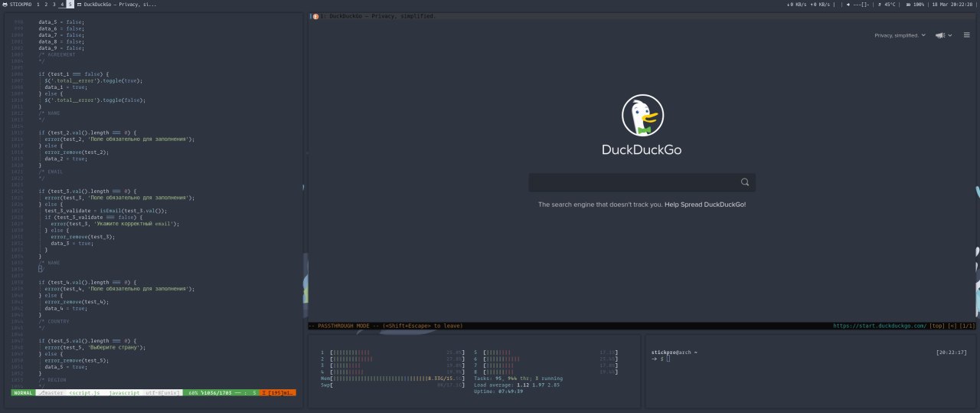This screenshot has height=413, width=980.
Task: Click the DuckDuckGo wordmark text
Action: click(642, 149)
